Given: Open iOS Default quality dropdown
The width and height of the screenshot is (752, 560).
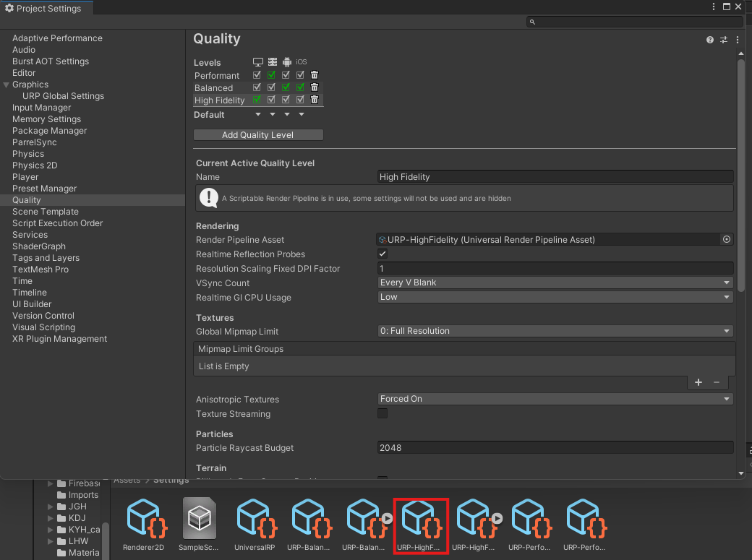Looking at the screenshot, I should click(302, 114).
